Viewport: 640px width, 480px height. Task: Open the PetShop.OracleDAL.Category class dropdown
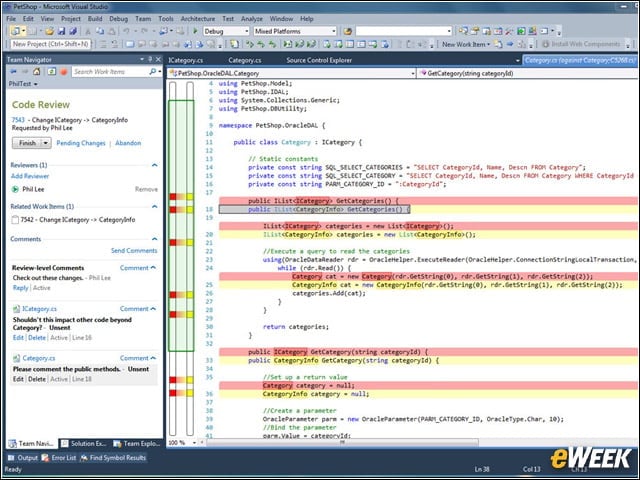pos(413,73)
